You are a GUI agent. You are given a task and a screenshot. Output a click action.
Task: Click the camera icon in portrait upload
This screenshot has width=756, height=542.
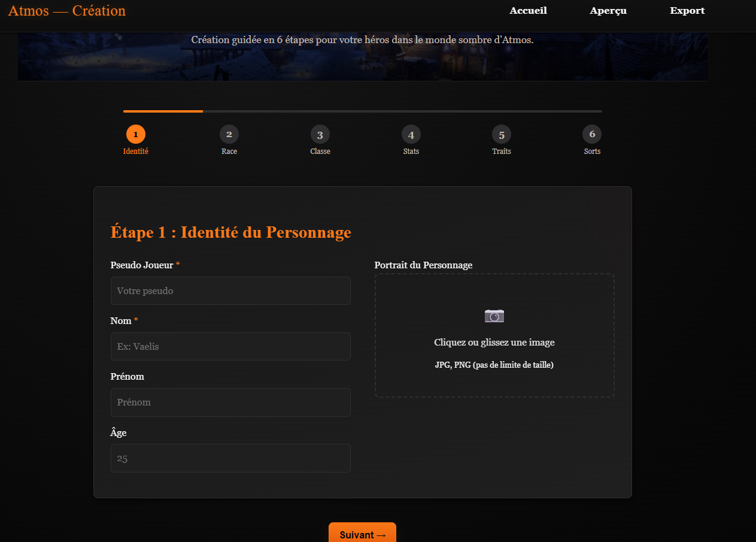[x=494, y=316]
